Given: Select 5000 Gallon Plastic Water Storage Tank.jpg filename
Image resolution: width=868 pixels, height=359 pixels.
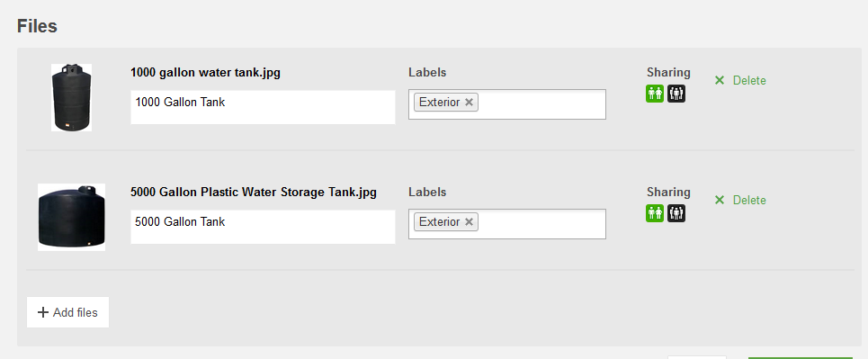Looking at the screenshot, I should (254, 193).
